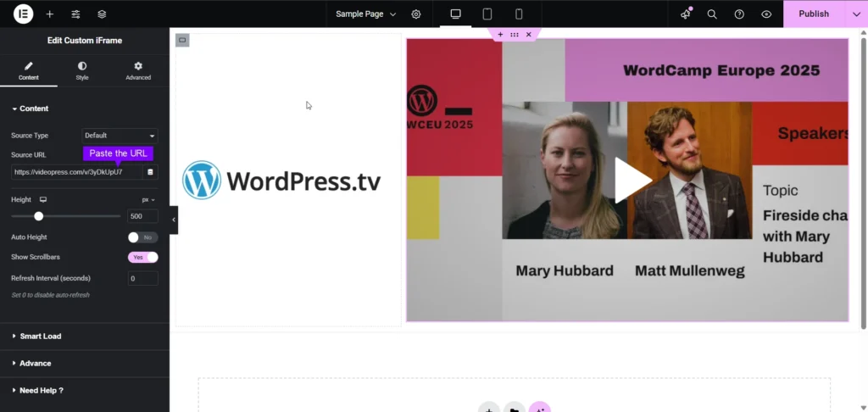Switch to the Advanced tab
This screenshot has height=412, width=868.
138,71
